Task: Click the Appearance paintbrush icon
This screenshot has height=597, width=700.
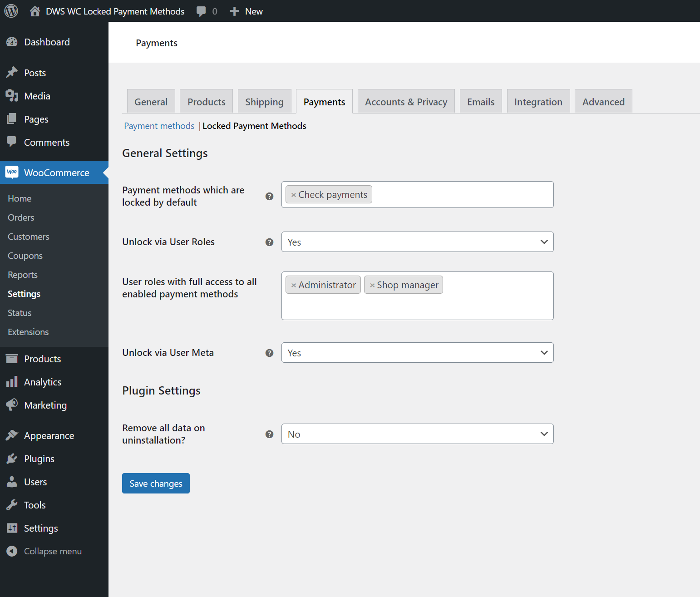Action: (12, 435)
